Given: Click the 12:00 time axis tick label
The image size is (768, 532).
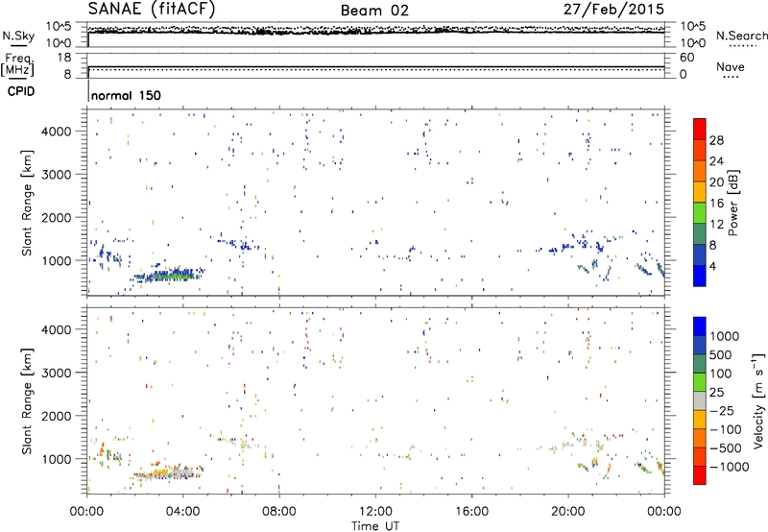Looking at the screenshot, I should (375, 512).
